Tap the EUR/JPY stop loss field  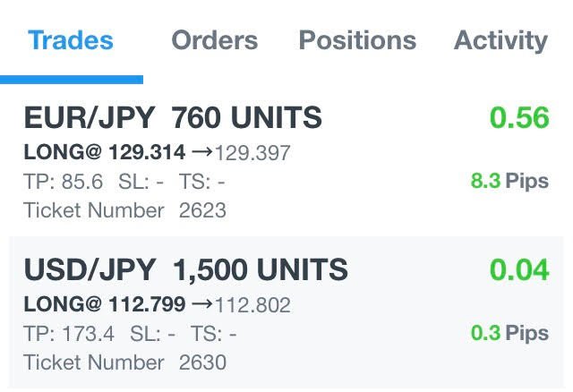[141, 182]
